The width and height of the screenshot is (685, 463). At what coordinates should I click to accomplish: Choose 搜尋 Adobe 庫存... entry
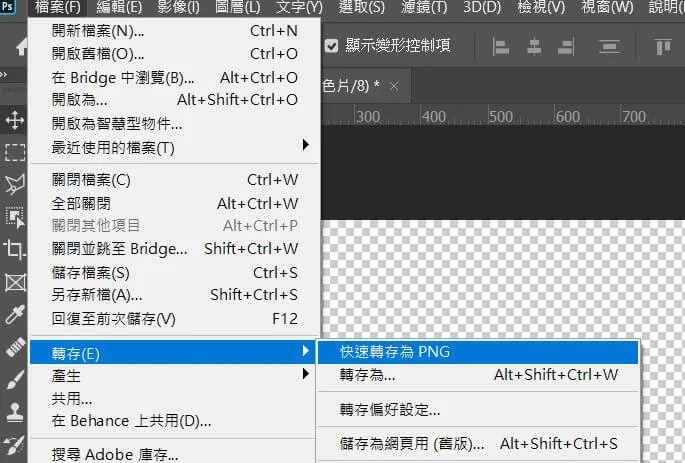coord(173,454)
